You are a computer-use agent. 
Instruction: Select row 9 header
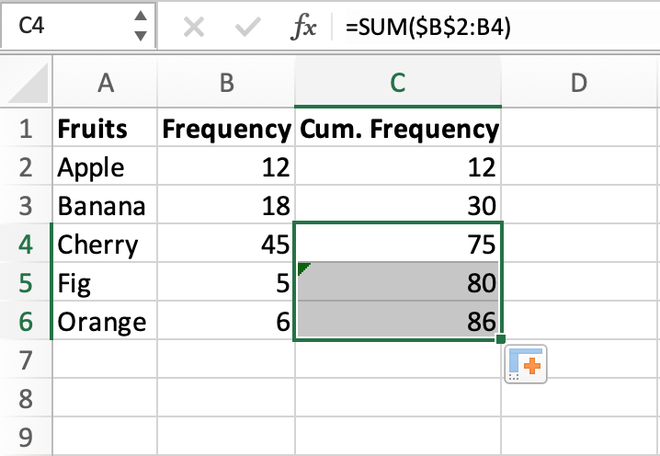pos(26,436)
